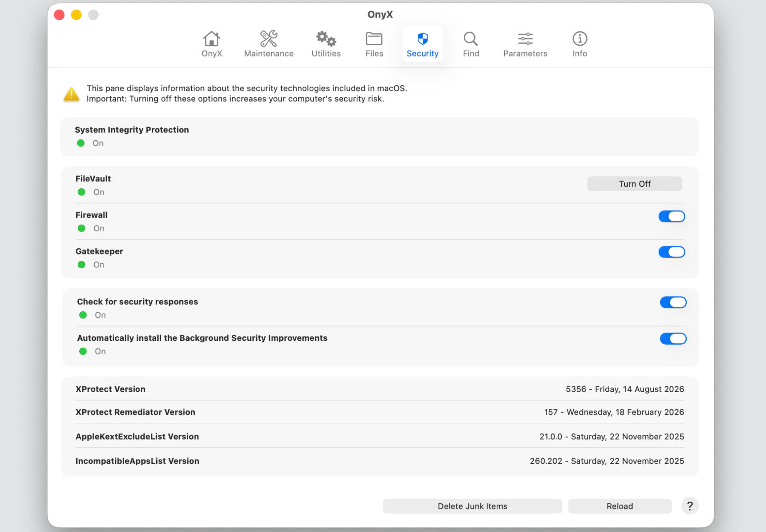The height and width of the screenshot is (532, 766).
Task: Disable Check for security responses switch
Action: (673, 302)
